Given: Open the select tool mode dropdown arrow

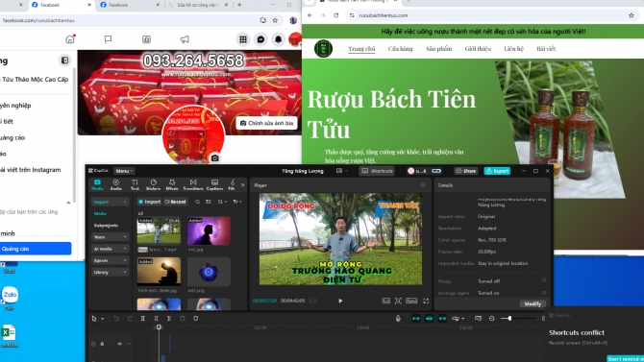Looking at the screenshot, I should (x=102, y=319).
